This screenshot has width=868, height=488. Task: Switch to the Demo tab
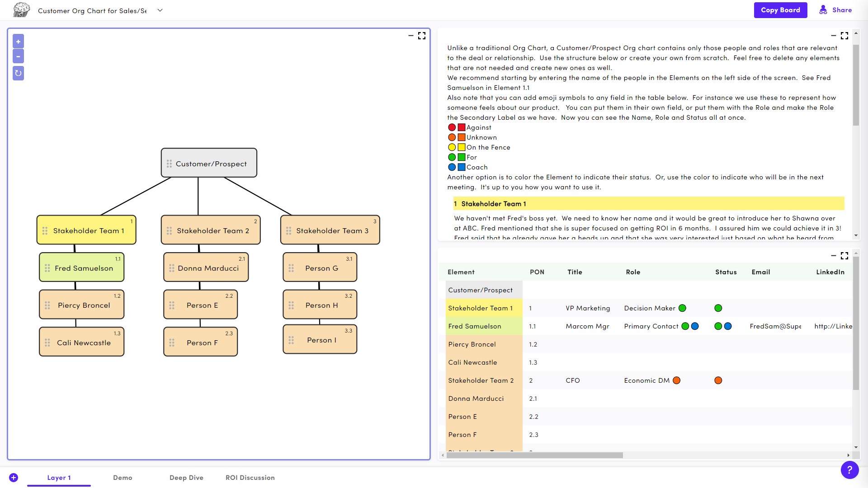pyautogui.click(x=123, y=478)
